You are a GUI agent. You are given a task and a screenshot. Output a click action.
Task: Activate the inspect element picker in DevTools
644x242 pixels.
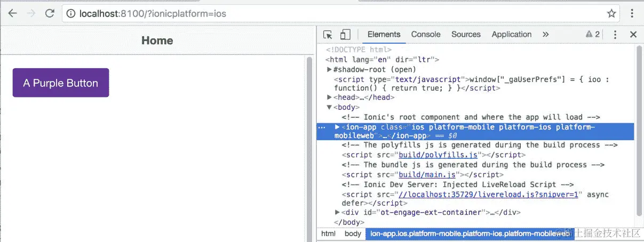pos(328,35)
